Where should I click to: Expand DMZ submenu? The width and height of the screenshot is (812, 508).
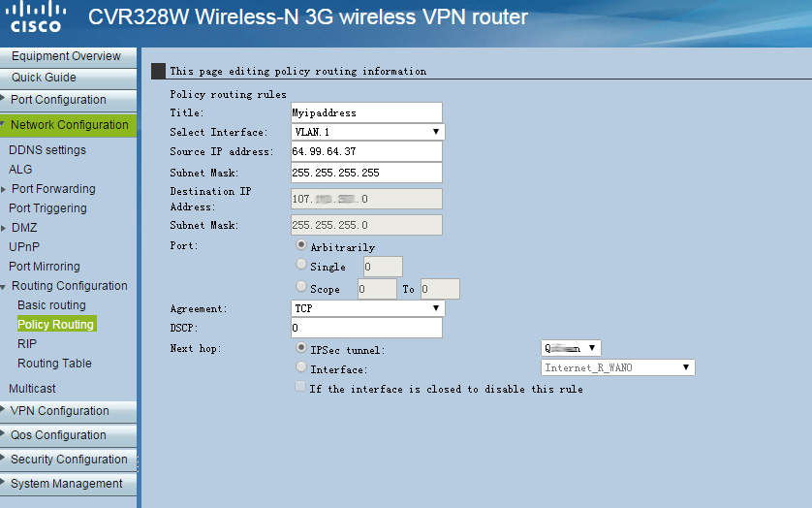pos(24,228)
